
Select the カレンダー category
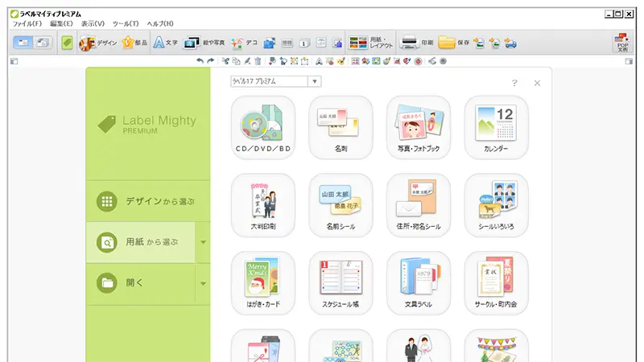coord(496,128)
